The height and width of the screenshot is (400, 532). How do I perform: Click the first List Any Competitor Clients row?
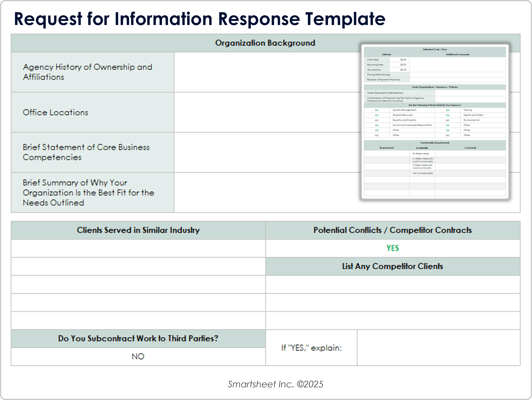coord(392,284)
